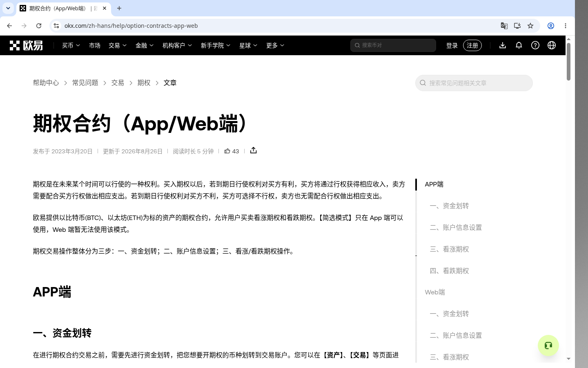Bookmark this page with star icon

530,26
